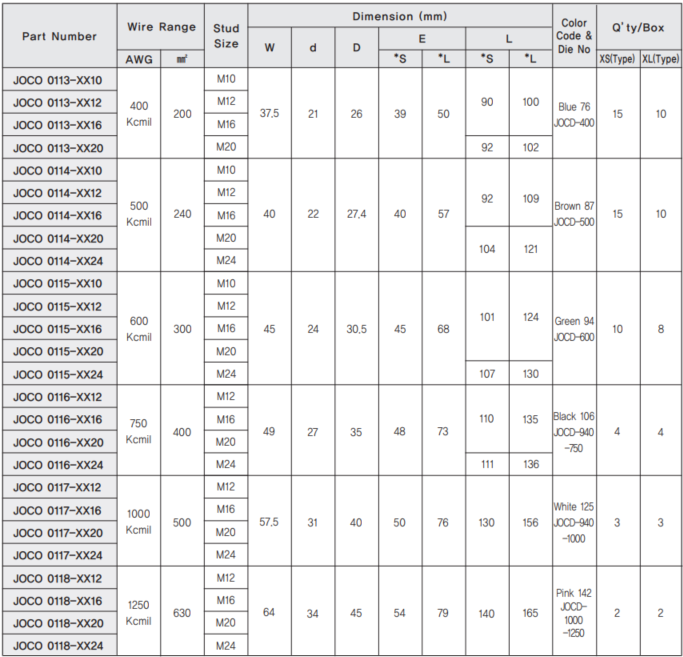Click the AWG sub-header
683x657 pixels.
[x=139, y=59]
